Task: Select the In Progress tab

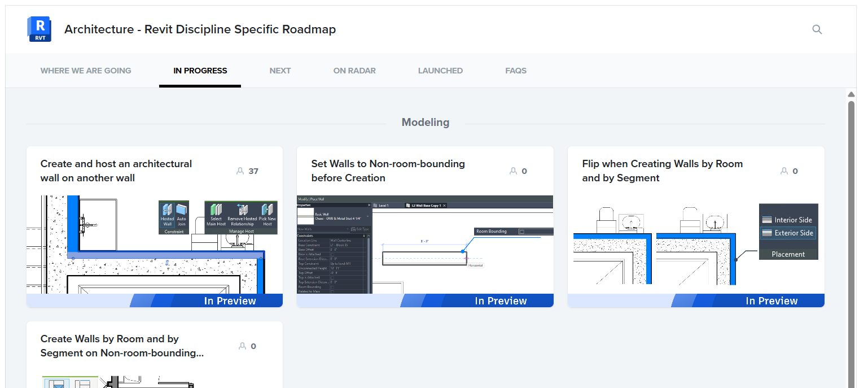Action: click(200, 71)
